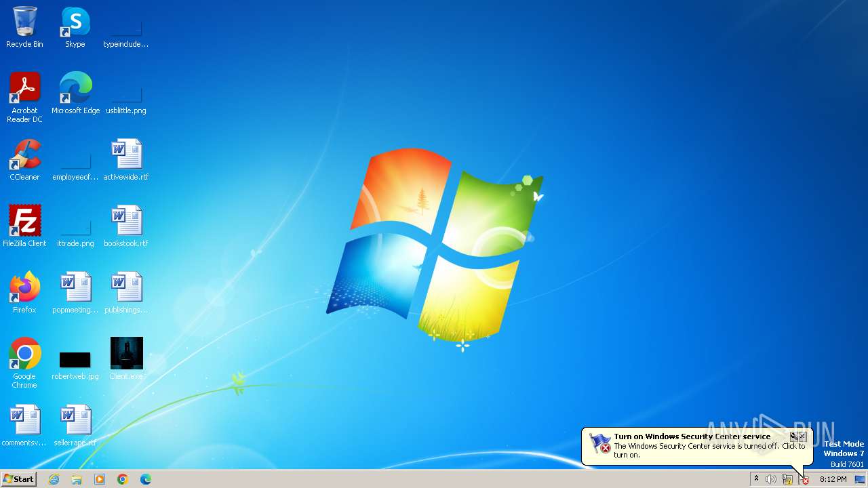Open the Recycle Bin icon
This screenshot has height=488, width=868.
click(24, 27)
